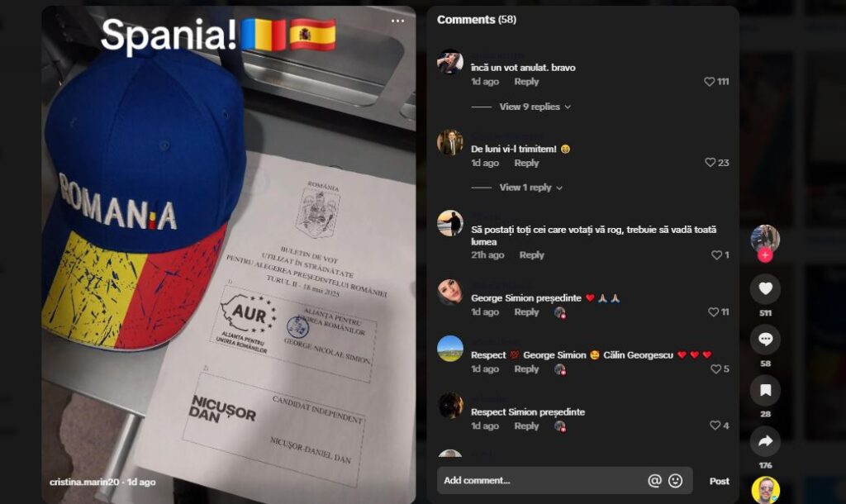The height and width of the screenshot is (504, 846).
Task: Focus the Add comment input field
Action: pos(542,480)
